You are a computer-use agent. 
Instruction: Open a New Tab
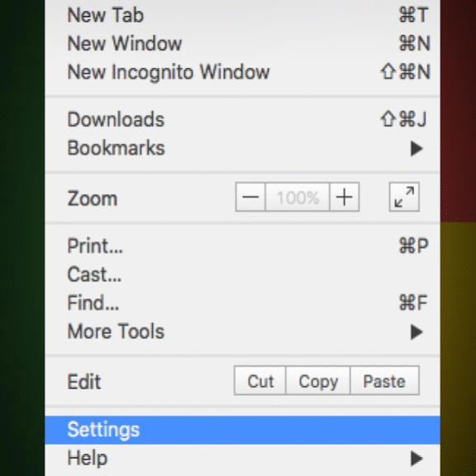click(243, 15)
